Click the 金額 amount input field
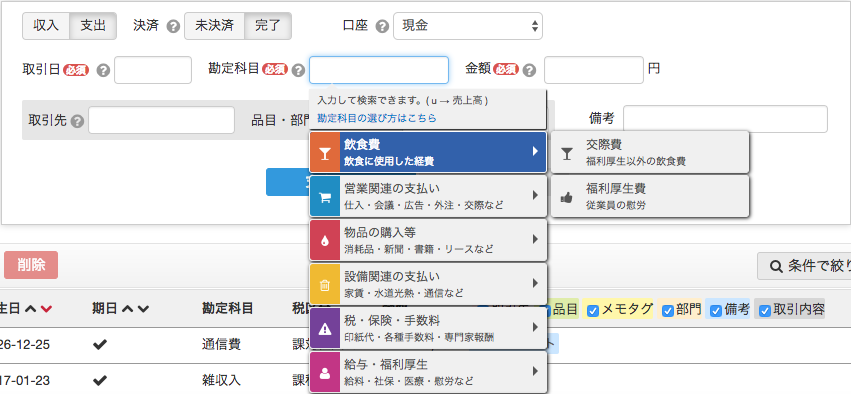The height and width of the screenshot is (394, 851). click(594, 70)
